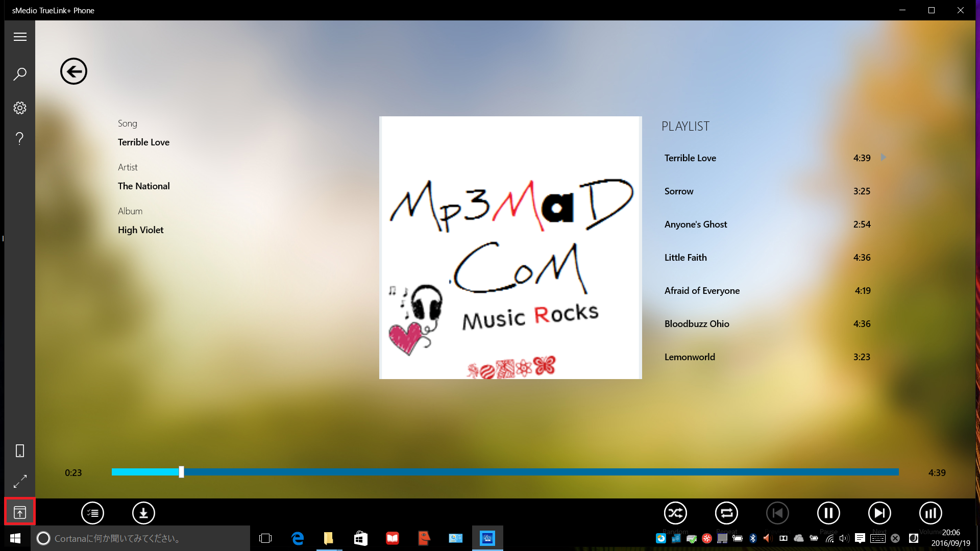
Task: Pause the current song
Action: click(828, 513)
